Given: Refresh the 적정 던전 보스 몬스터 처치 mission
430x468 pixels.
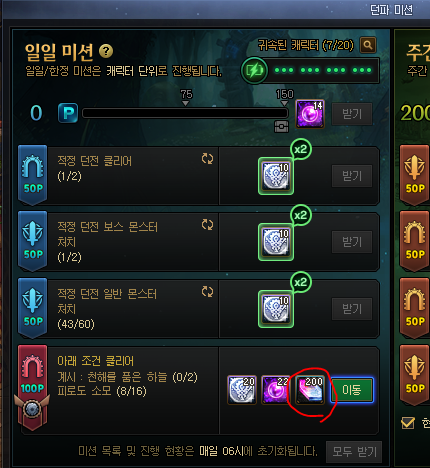Looking at the screenshot, I should click(x=207, y=225).
